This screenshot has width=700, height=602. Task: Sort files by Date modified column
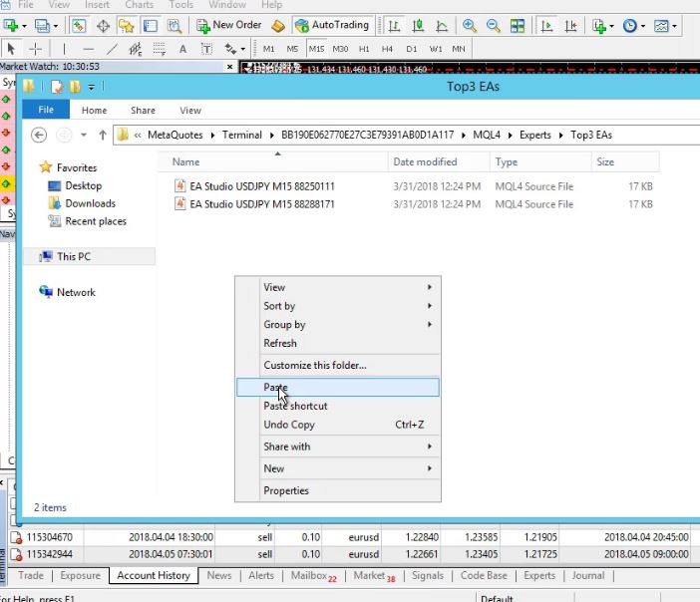tap(425, 162)
